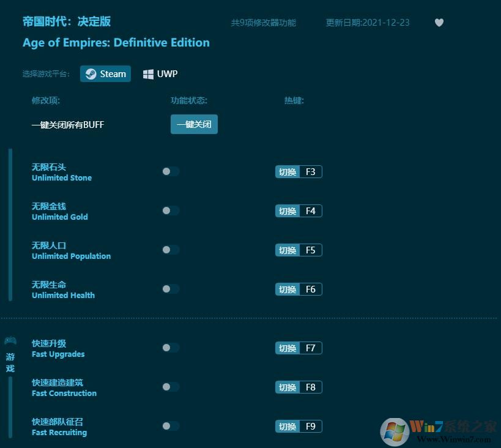
Task: Enable the Fast Construction toggle
Action: click(171, 387)
